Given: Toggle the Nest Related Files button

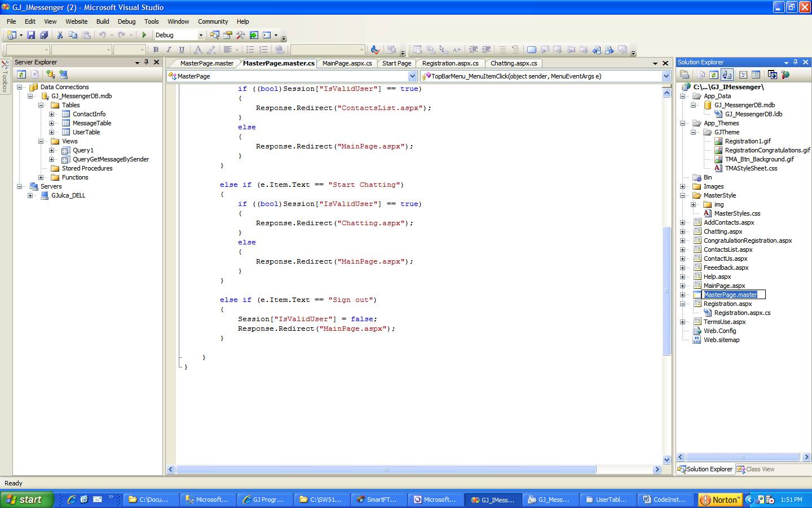Looking at the screenshot, I should [x=727, y=75].
